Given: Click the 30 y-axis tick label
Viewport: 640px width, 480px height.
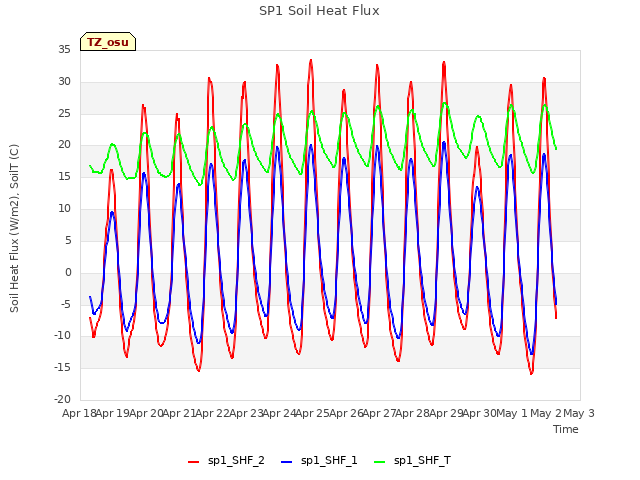Looking at the screenshot, I should pos(64,82).
